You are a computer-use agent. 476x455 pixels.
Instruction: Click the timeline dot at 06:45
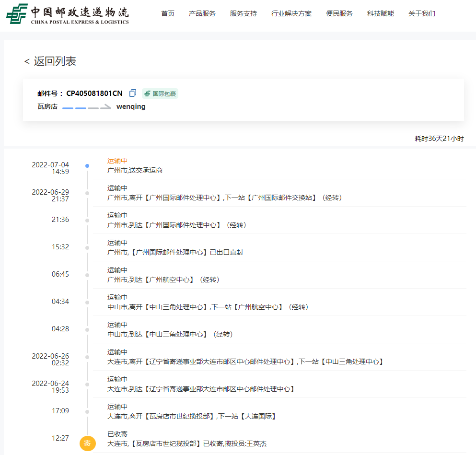tap(87, 275)
